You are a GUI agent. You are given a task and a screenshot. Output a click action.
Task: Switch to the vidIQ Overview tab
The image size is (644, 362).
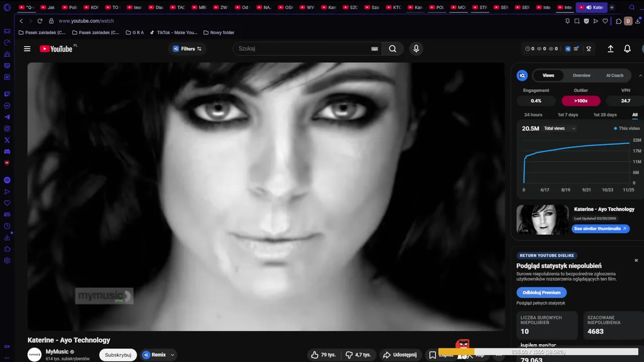(x=582, y=75)
